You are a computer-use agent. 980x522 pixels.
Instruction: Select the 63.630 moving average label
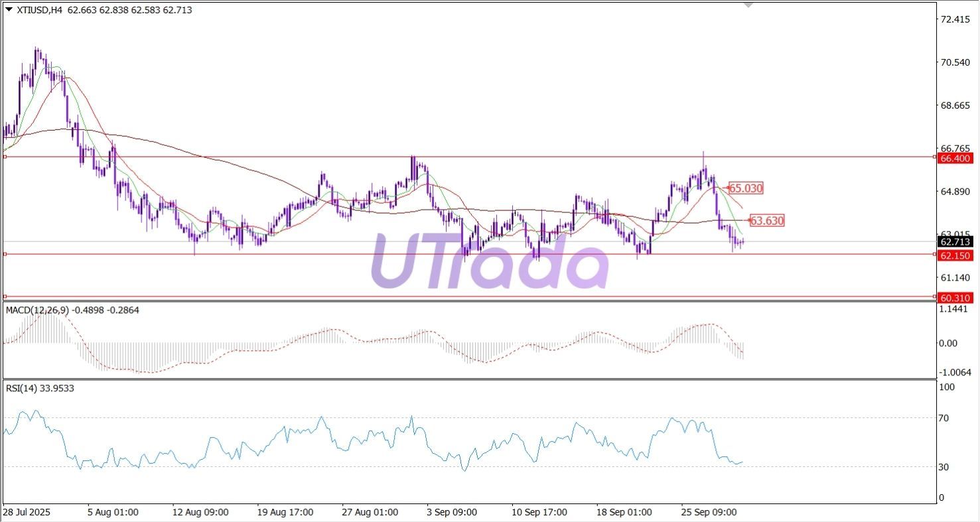coord(766,221)
